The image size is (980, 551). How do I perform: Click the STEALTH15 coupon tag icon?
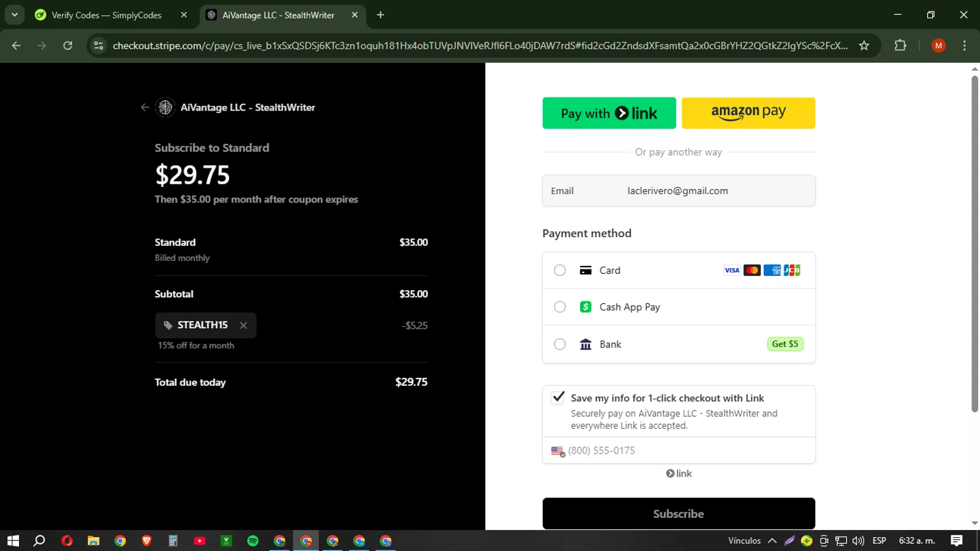pyautogui.click(x=168, y=325)
